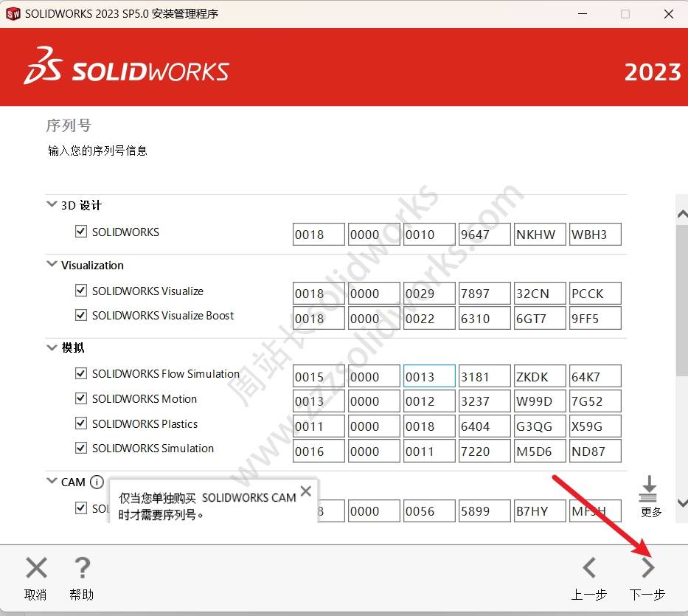This screenshot has width=688, height=616.
Task: Click SOLIDWORKS serial field 9647
Action: click(x=484, y=234)
